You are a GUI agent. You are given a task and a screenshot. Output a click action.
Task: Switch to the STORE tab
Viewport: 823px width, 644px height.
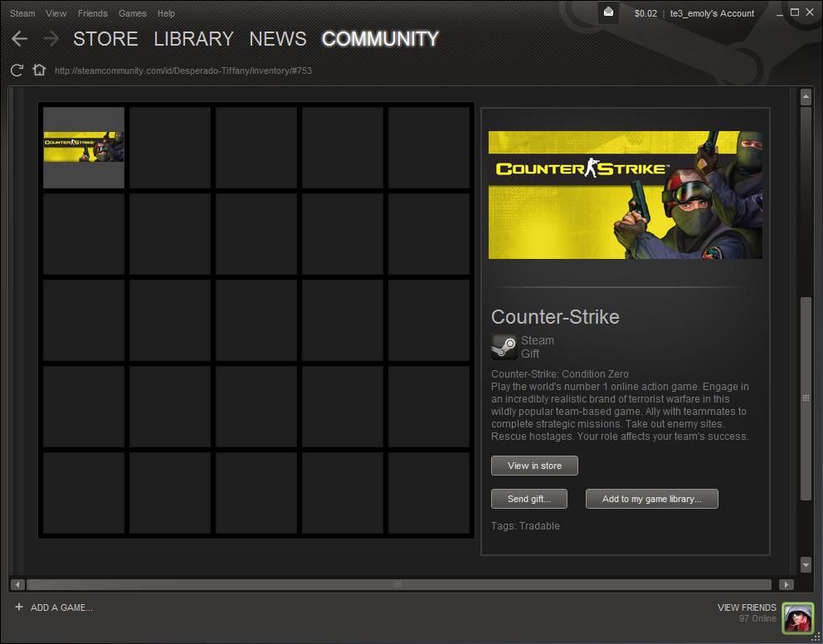(105, 39)
